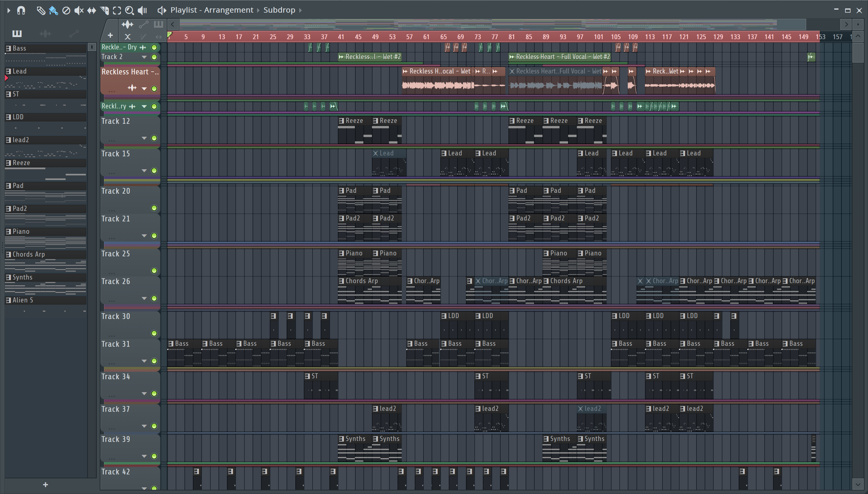Click the waveform icon on the Reckl..ry track
868x494 pixels.
tap(132, 107)
